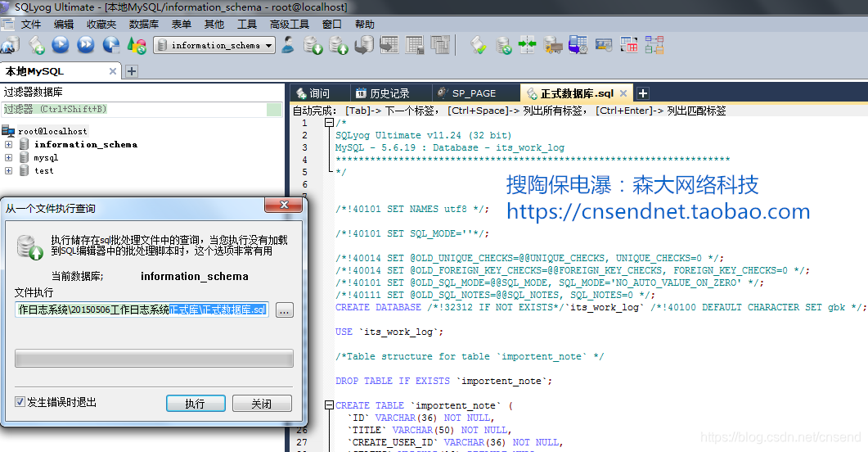Add a new editor tab with plus
Image resolution: width=868 pixels, height=452 pixels.
coord(643,93)
